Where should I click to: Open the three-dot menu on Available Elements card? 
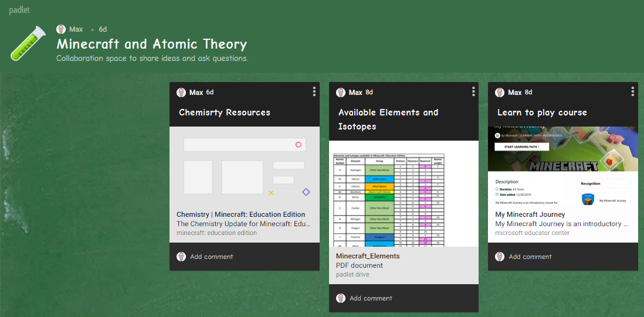pos(473,91)
